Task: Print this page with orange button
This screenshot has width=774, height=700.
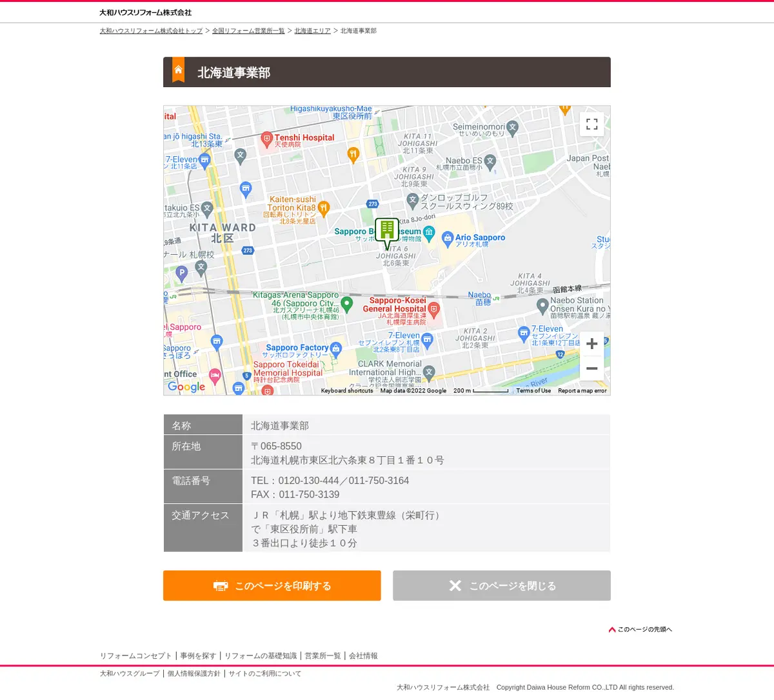Action: 272,586
